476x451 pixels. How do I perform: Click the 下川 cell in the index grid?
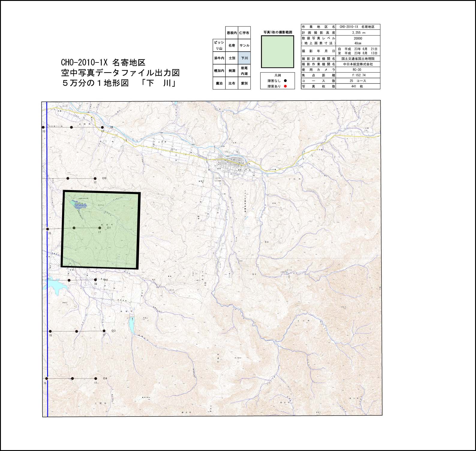click(x=244, y=58)
